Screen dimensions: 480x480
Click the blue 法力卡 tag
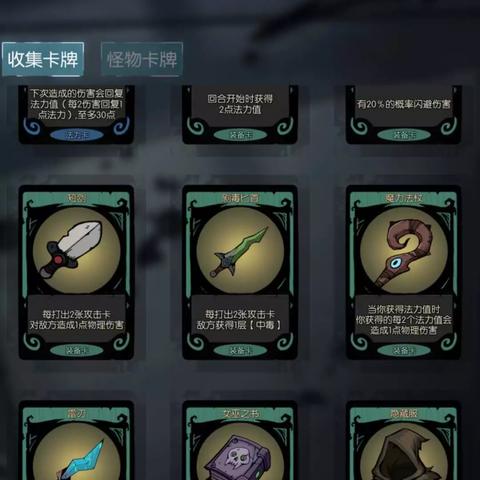(x=77, y=135)
